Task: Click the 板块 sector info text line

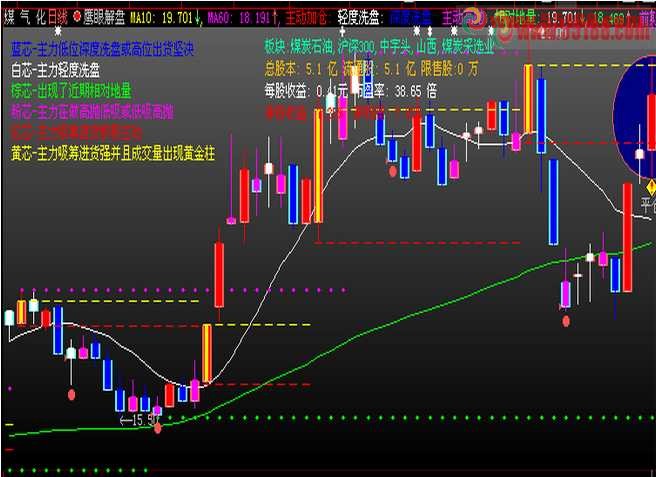Action: [379, 47]
